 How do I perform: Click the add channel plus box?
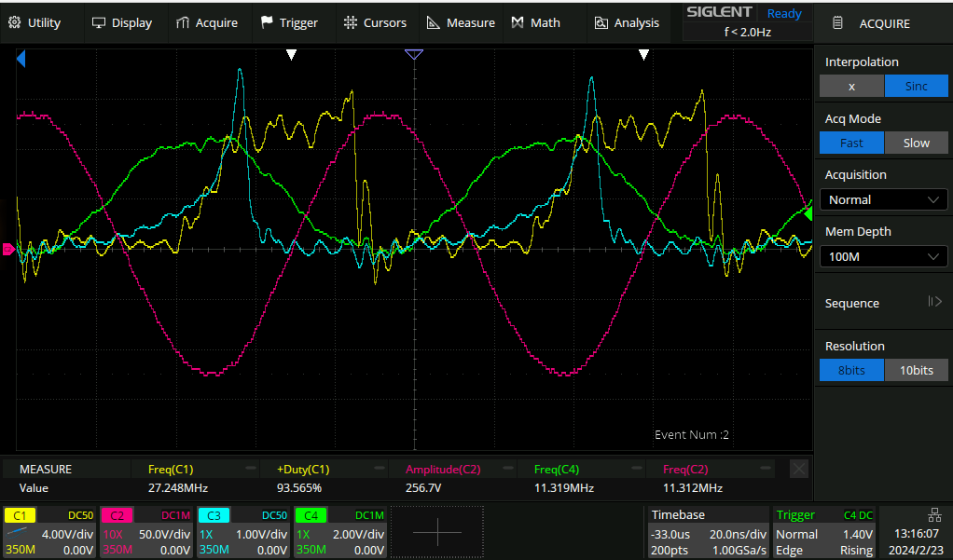436,532
